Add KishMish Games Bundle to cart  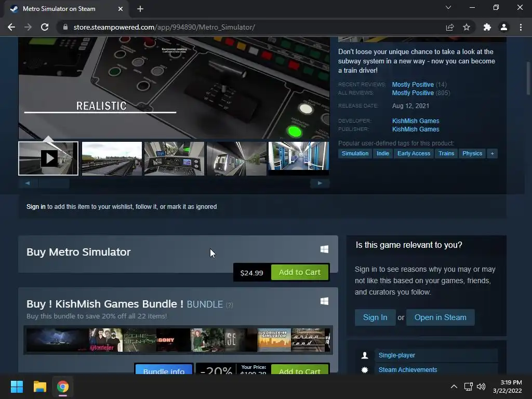[300, 369]
